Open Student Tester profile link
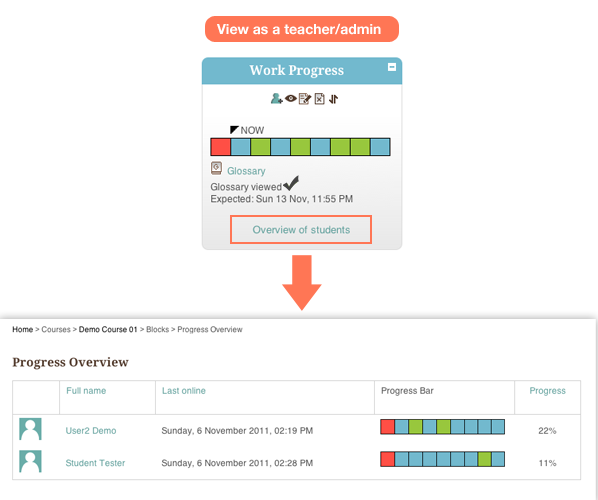Image resolution: width=598 pixels, height=500 pixels. pyautogui.click(x=95, y=463)
